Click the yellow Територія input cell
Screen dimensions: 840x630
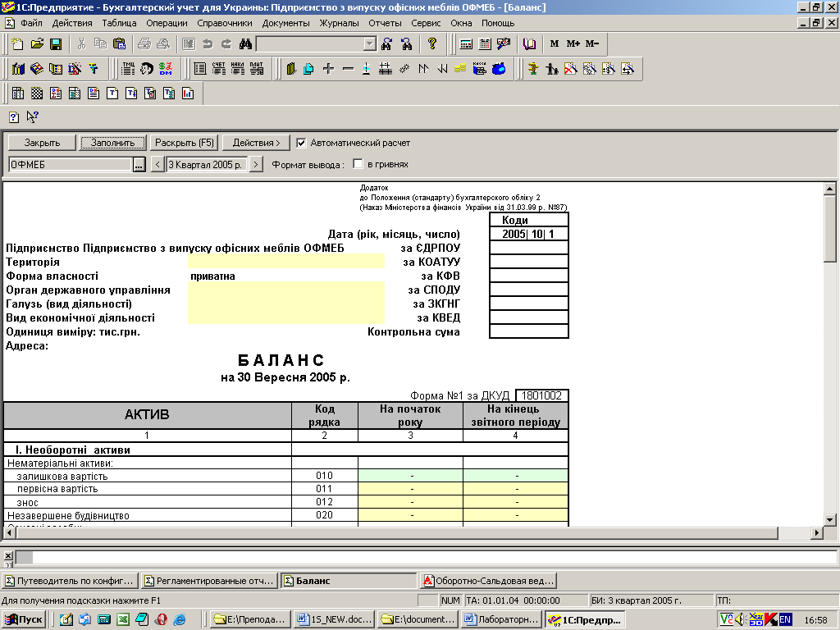[x=286, y=262]
